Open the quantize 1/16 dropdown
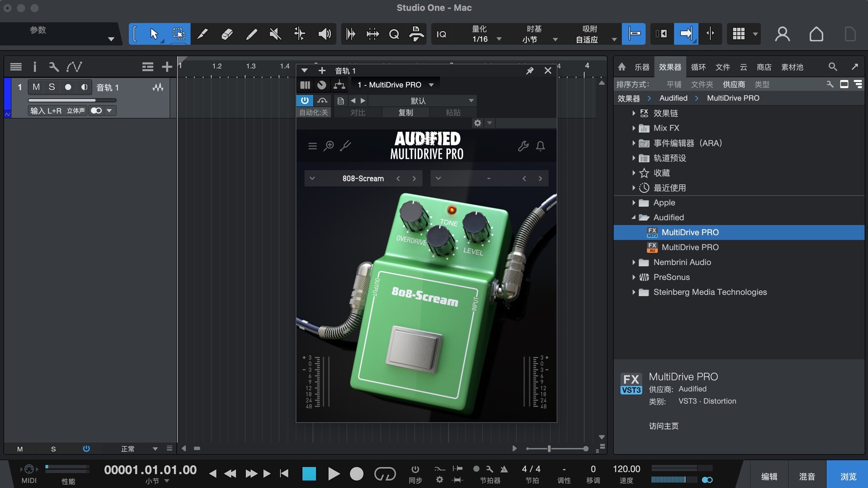This screenshot has height=488, width=868. pos(499,39)
